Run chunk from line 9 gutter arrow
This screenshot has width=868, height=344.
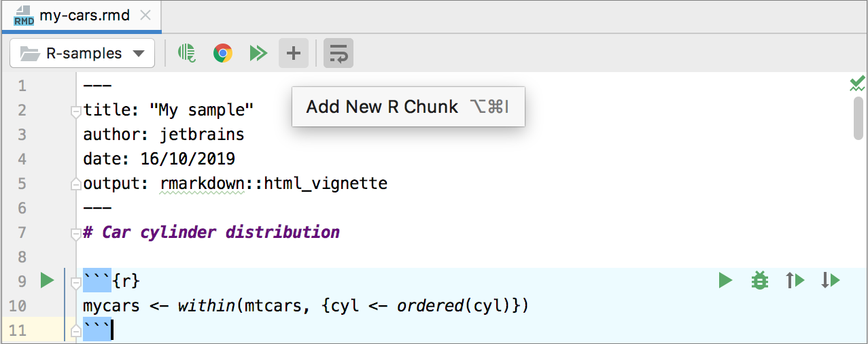pos(47,280)
